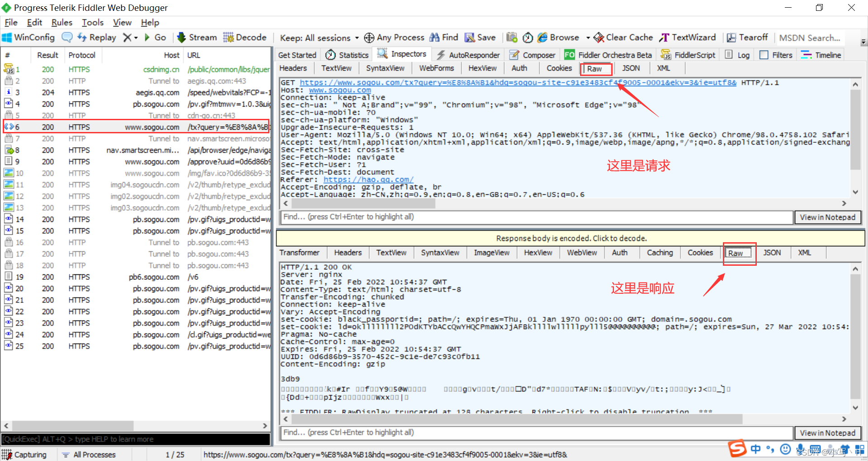Open the View menu
The height and width of the screenshot is (461, 868).
click(x=122, y=22)
